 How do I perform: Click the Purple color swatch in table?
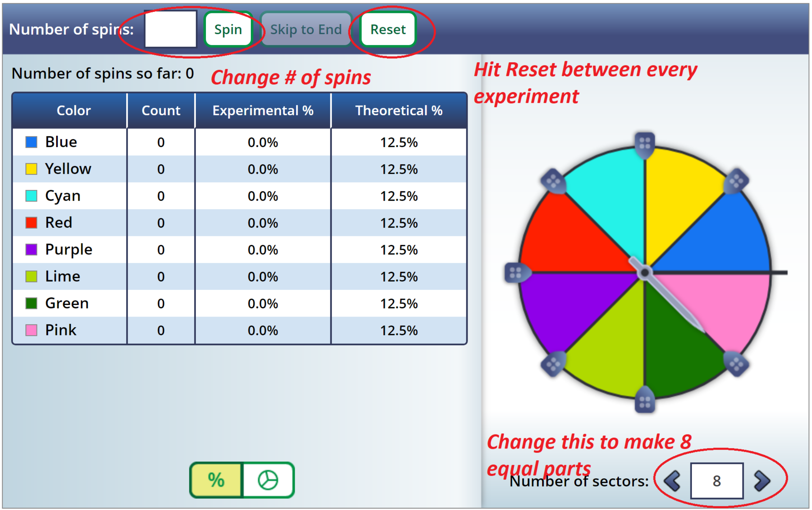[31, 250]
